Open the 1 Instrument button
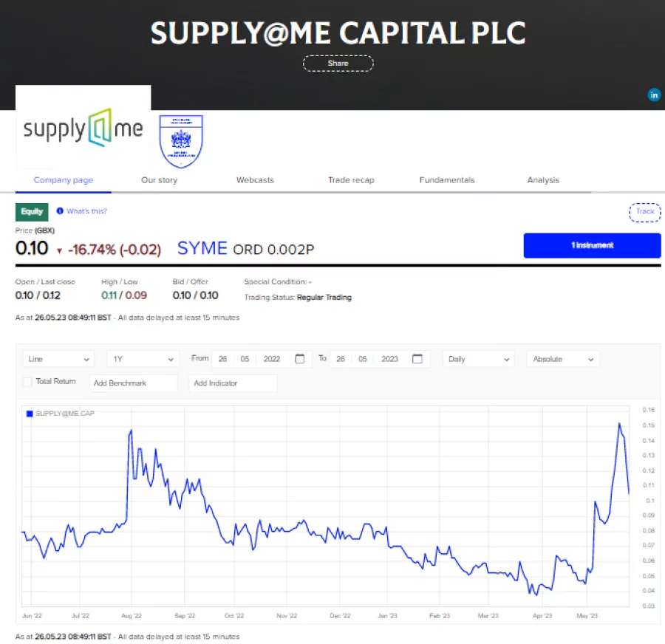665x644 pixels. (x=592, y=245)
